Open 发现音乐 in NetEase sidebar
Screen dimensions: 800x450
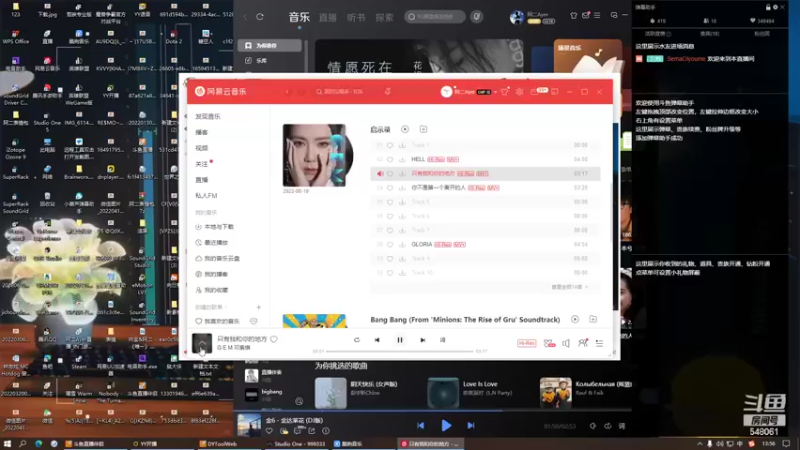pos(208,116)
